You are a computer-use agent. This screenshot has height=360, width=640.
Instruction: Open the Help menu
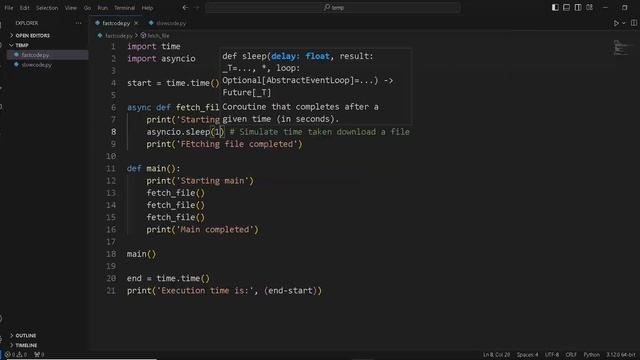(x=147, y=8)
